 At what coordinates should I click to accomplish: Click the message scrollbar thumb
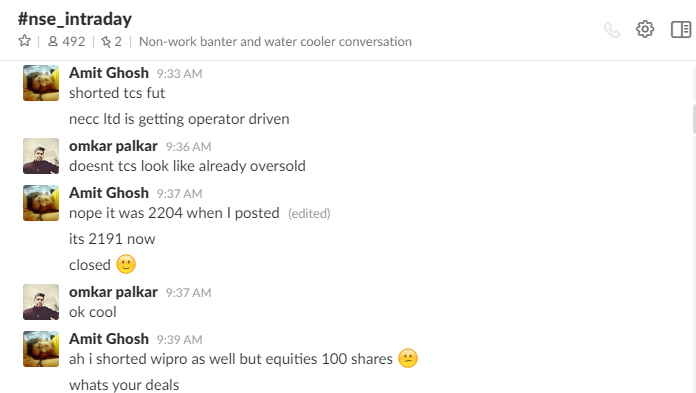pyautogui.click(x=694, y=119)
